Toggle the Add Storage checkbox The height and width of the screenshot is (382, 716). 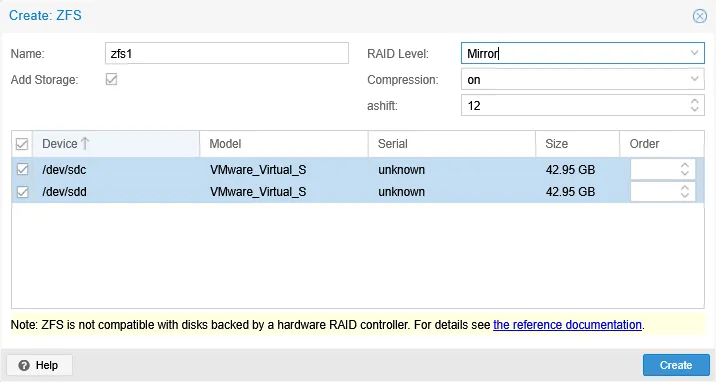pos(111,79)
